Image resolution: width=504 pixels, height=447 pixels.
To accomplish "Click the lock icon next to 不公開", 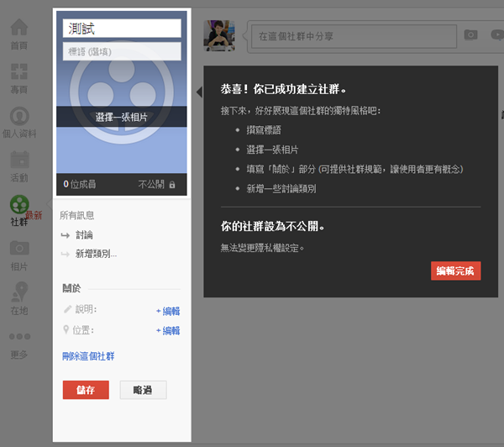I will click(x=172, y=185).
